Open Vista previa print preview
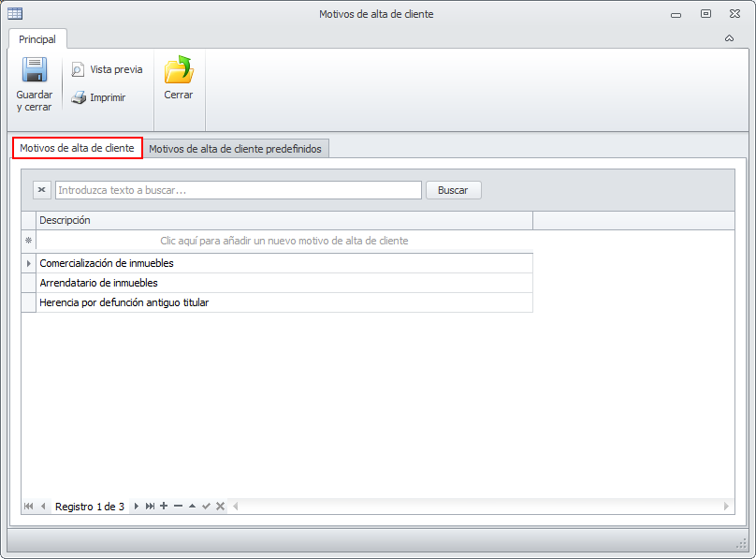 point(107,69)
